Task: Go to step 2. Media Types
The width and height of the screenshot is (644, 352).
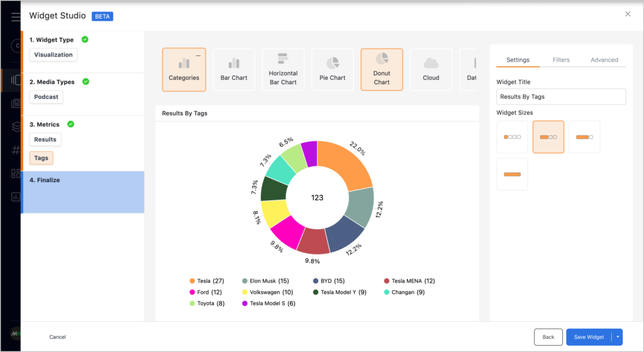Action: tap(52, 82)
